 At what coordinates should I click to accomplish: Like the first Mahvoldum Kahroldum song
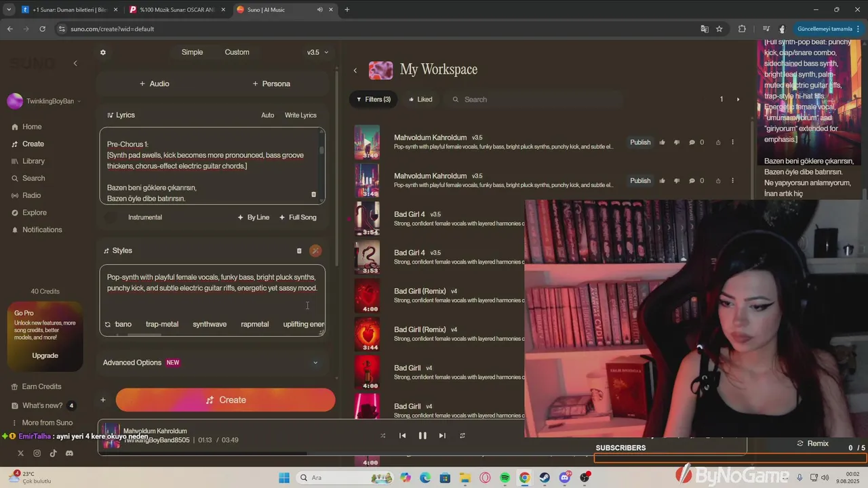click(662, 142)
